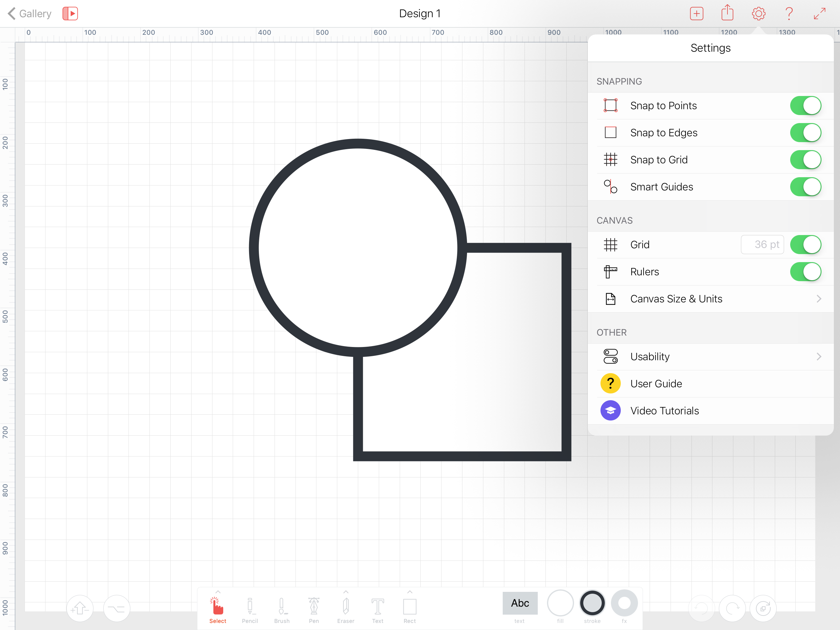Open the Settings gear icon
The width and height of the screenshot is (840, 630).
(x=758, y=14)
